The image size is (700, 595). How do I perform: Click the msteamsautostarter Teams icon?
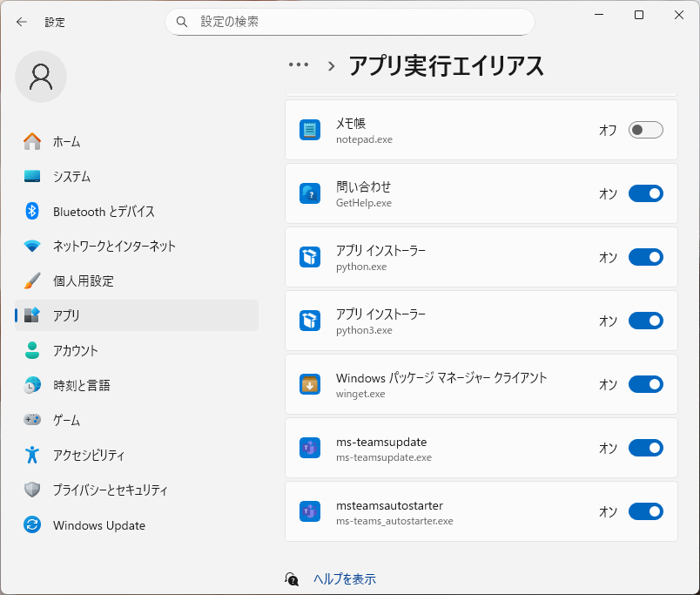click(x=310, y=511)
